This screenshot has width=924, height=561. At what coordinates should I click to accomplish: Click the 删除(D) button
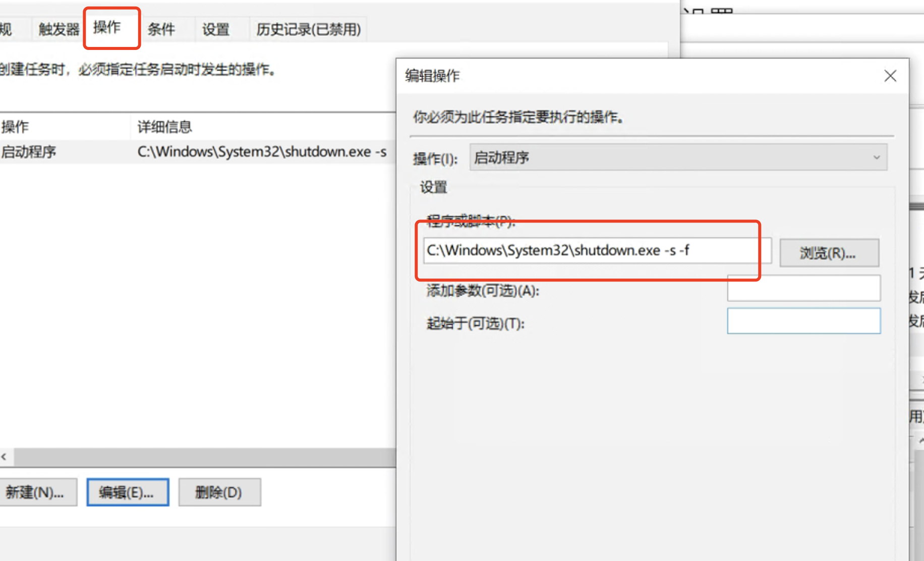(219, 492)
